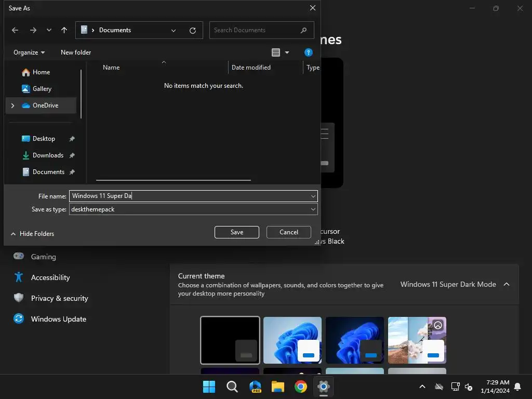
Task: Create a New folder
Action: (76, 52)
